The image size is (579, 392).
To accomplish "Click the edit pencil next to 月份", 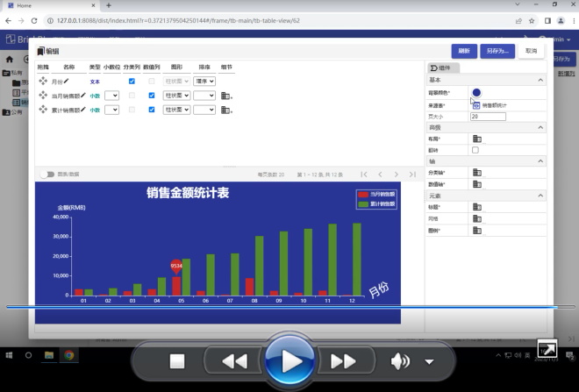I will 67,81.
